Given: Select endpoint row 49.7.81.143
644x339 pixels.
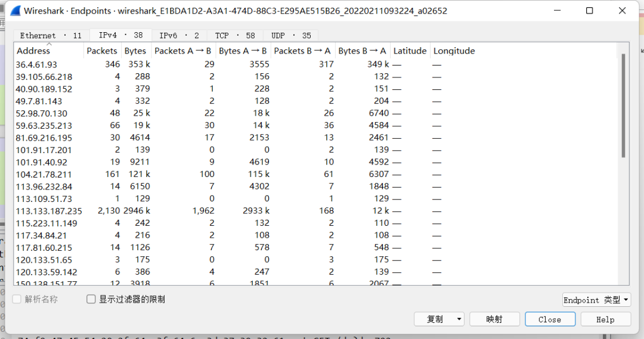Looking at the screenshot, I should pos(315,101).
